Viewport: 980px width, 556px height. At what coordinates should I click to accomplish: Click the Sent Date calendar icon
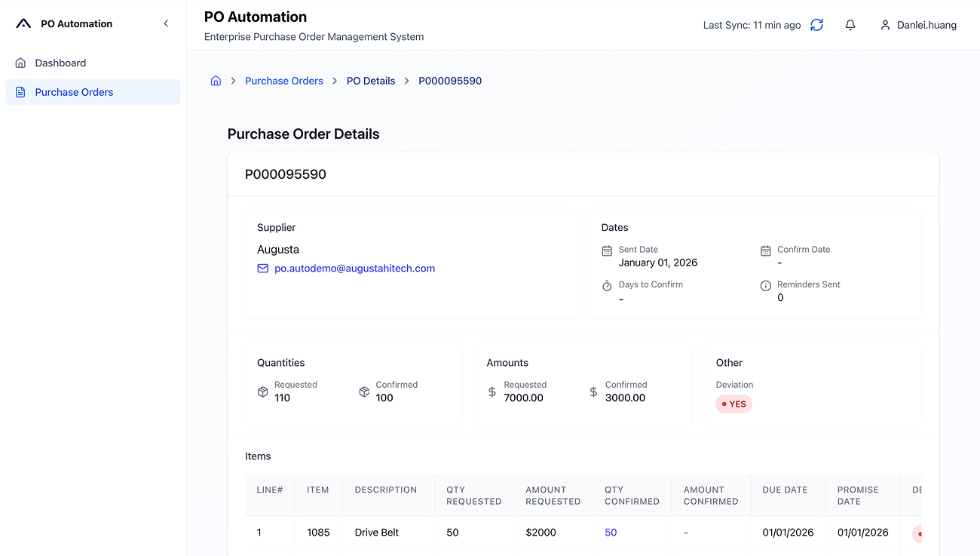click(x=607, y=251)
